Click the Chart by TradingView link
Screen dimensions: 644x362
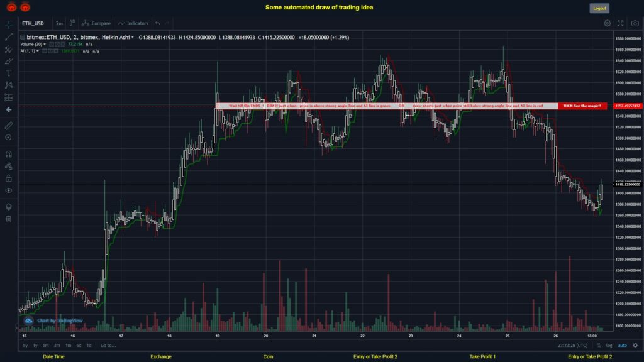(53, 321)
